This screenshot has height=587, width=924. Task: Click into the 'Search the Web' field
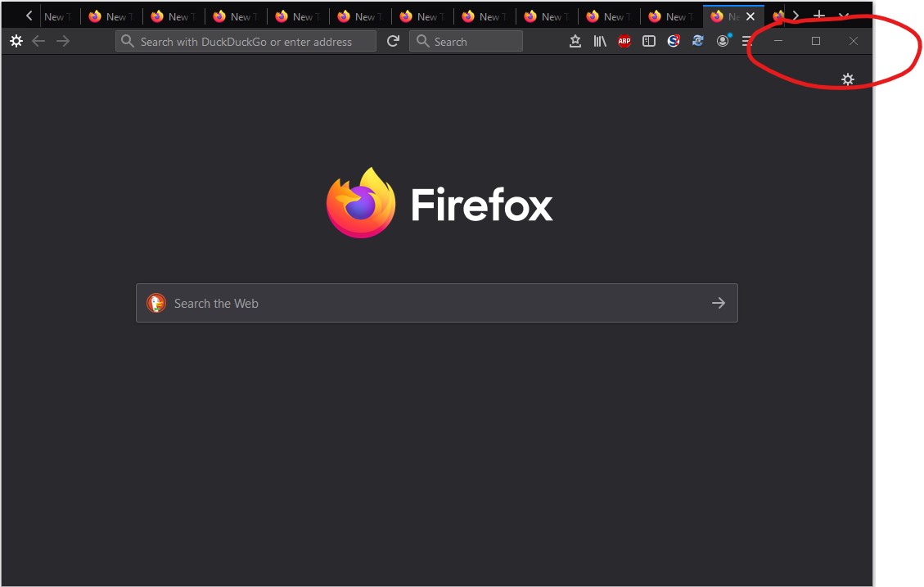437,303
